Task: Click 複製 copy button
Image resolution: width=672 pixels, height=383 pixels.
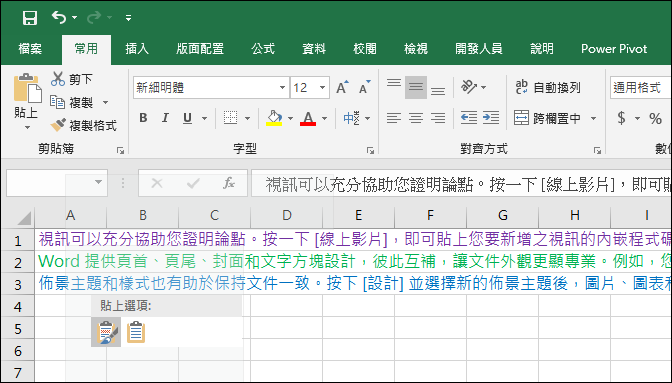Action: [72, 102]
